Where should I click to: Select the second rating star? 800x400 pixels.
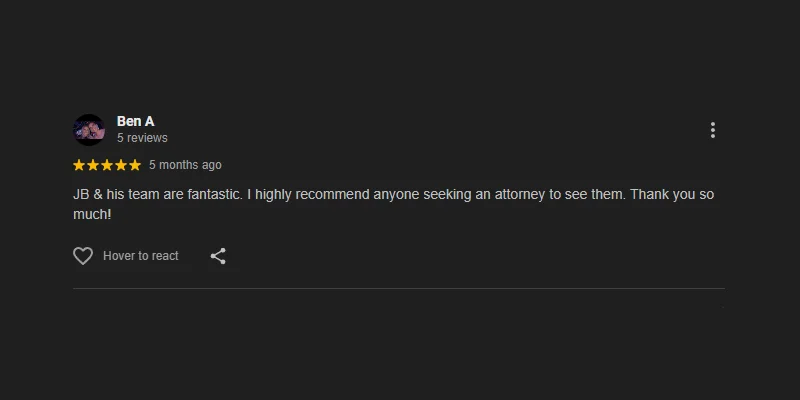click(x=93, y=165)
